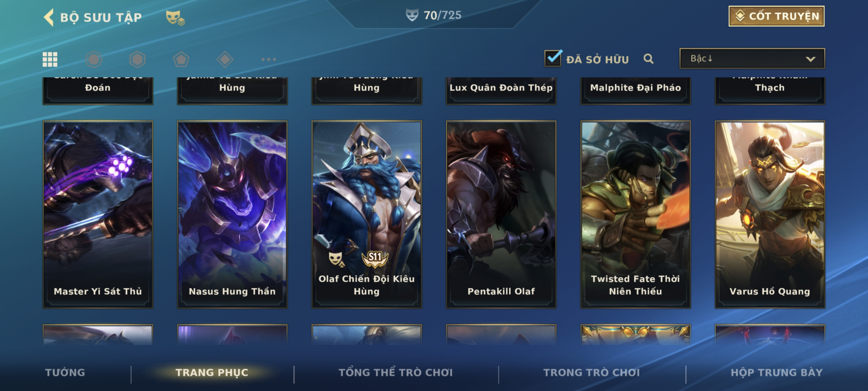
Task: Filter by the hexagon rarity gem icon
Action: pyautogui.click(x=137, y=59)
